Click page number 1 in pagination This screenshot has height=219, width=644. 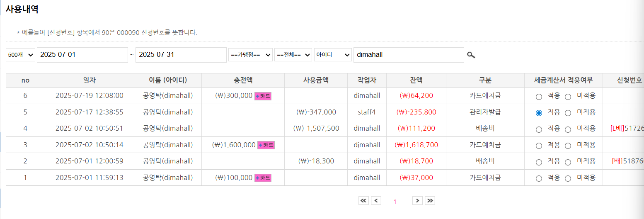395,202
